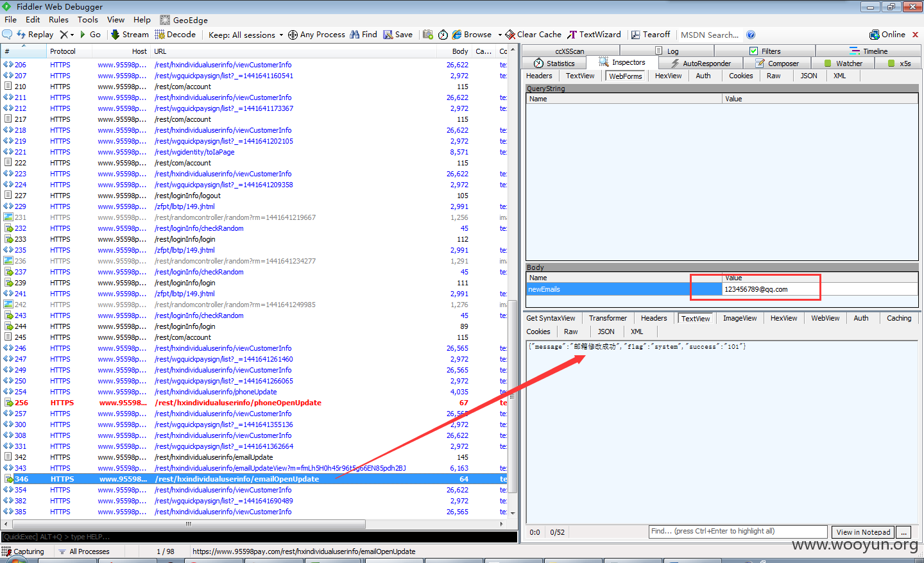924x563 pixels.
Task: Open Find sessions binoculars tool
Action: (x=363, y=35)
